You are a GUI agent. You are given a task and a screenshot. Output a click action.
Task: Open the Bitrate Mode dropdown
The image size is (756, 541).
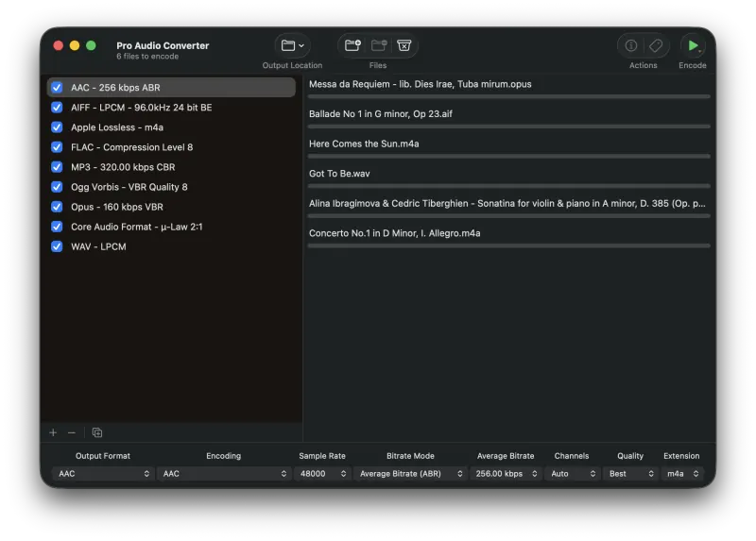tap(410, 474)
